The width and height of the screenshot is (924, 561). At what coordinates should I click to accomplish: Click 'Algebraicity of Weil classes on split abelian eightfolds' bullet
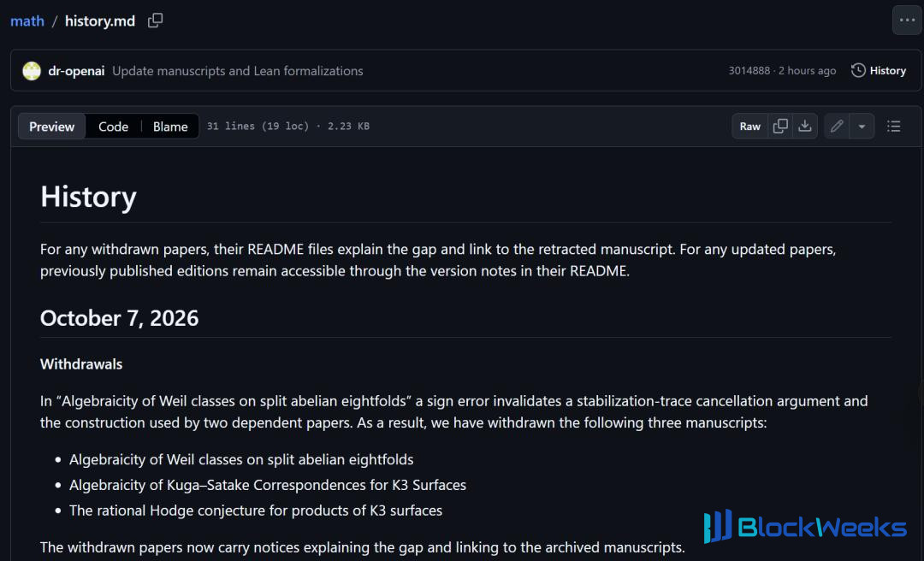241,459
